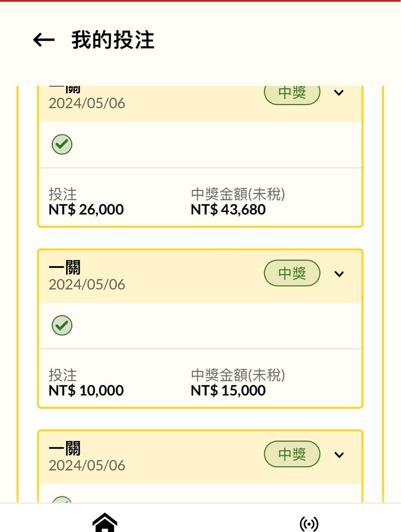The height and width of the screenshot is (532, 401).
Task: Click green checkmark in NT$ 10,000 bet
Action: pyautogui.click(x=62, y=325)
